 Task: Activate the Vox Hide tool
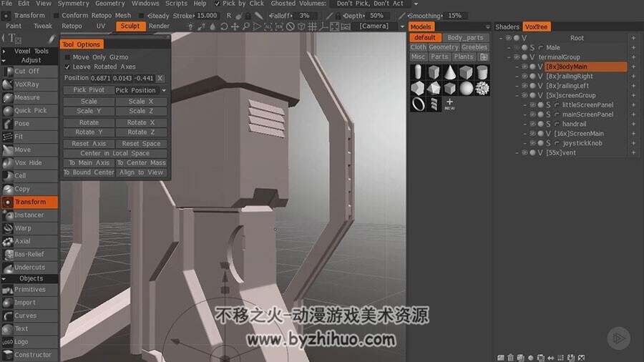click(29, 162)
